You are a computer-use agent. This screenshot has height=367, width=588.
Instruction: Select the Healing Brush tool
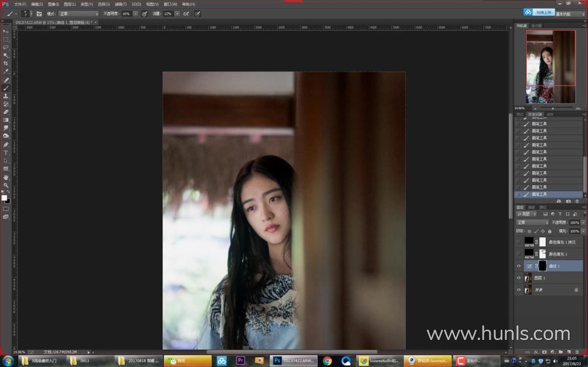(6, 80)
